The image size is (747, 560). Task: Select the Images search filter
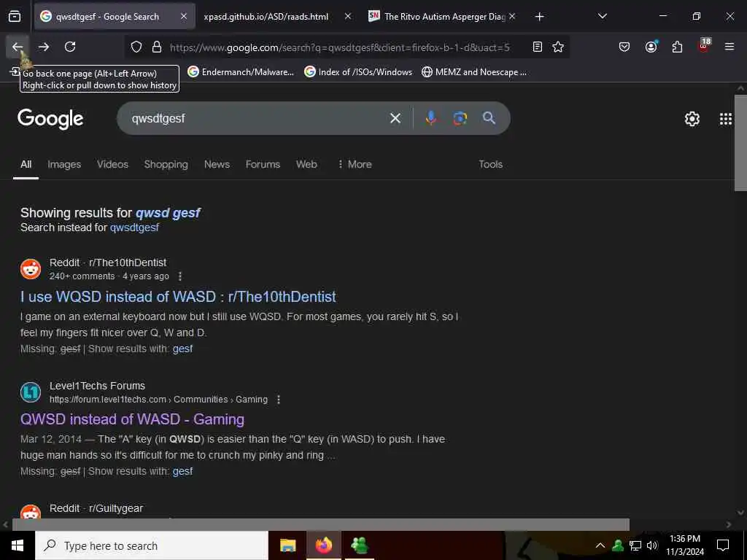tap(64, 164)
